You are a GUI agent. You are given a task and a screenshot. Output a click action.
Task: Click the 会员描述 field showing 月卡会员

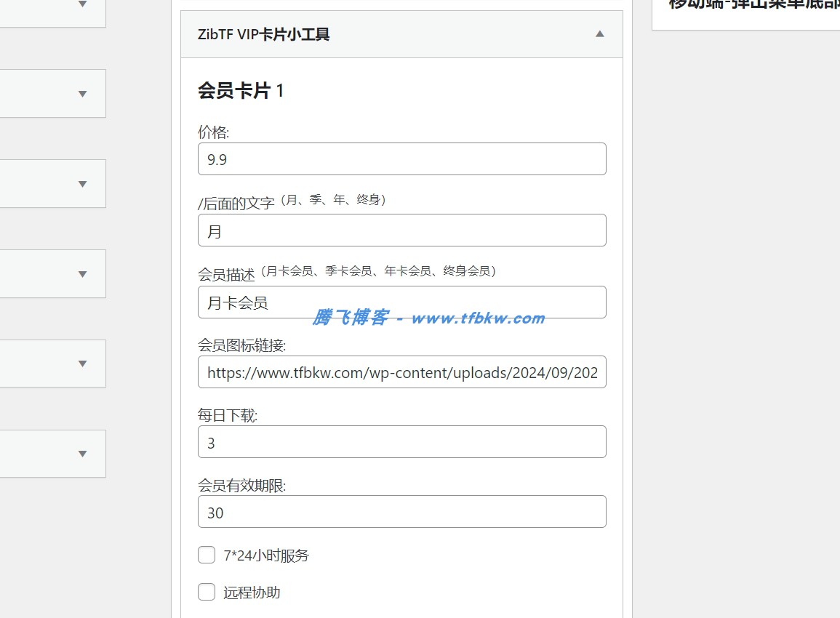(x=402, y=302)
